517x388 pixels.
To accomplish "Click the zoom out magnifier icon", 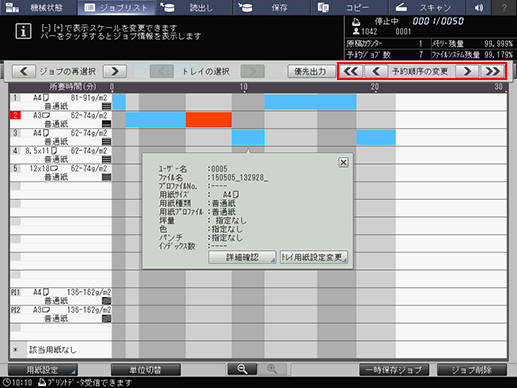I will click(242, 369).
